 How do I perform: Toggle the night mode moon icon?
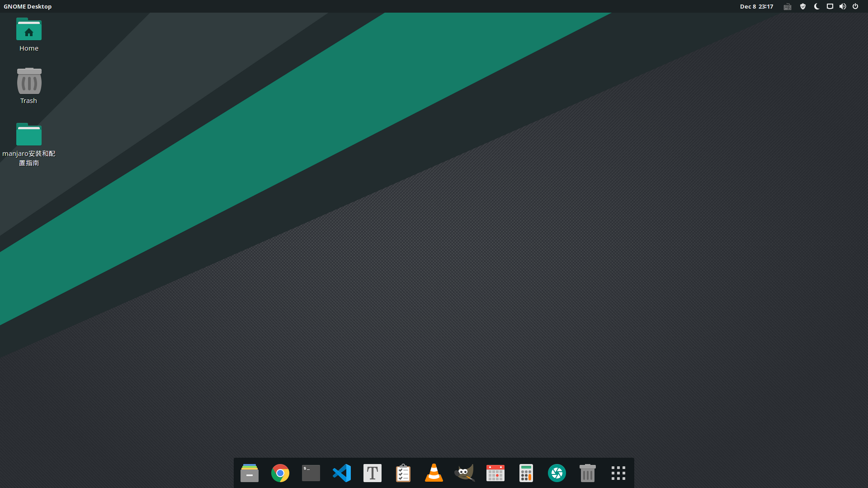point(816,6)
